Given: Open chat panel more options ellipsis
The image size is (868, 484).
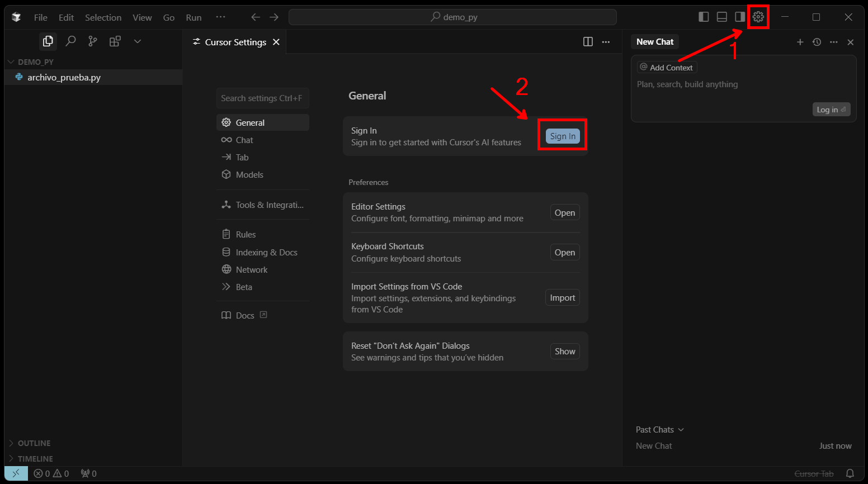Looking at the screenshot, I should pos(834,42).
